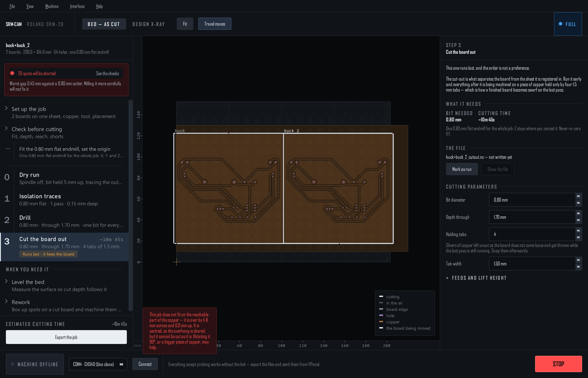This screenshot has height=378, width=588.
Task: Click the MACHINE OFFLINE status indicator
Action: (x=35, y=364)
